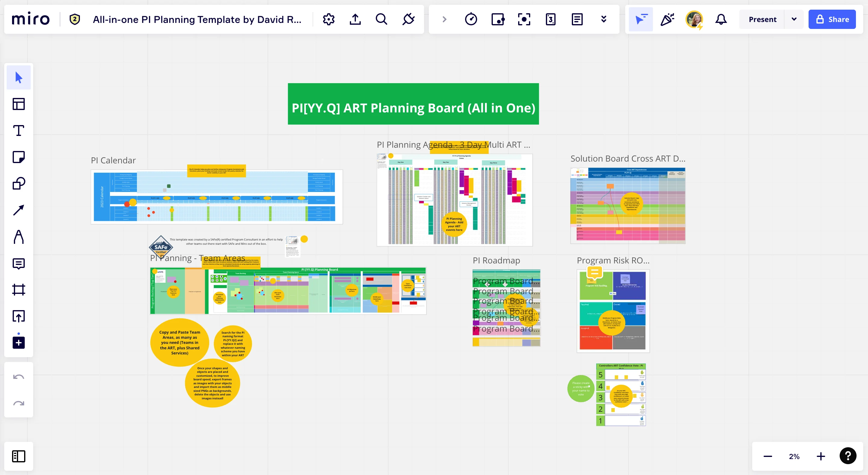Toggle the frames side panel
This screenshot has height=475, width=868.
click(x=18, y=456)
